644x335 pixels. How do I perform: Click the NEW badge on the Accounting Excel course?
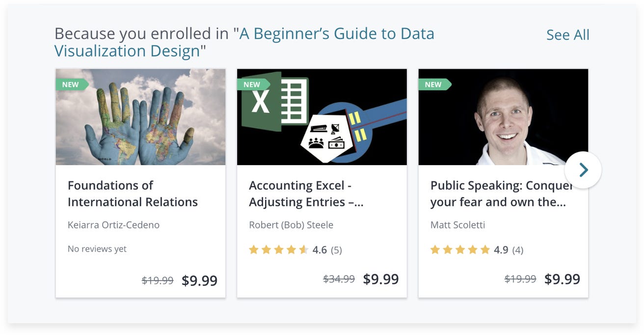[252, 84]
